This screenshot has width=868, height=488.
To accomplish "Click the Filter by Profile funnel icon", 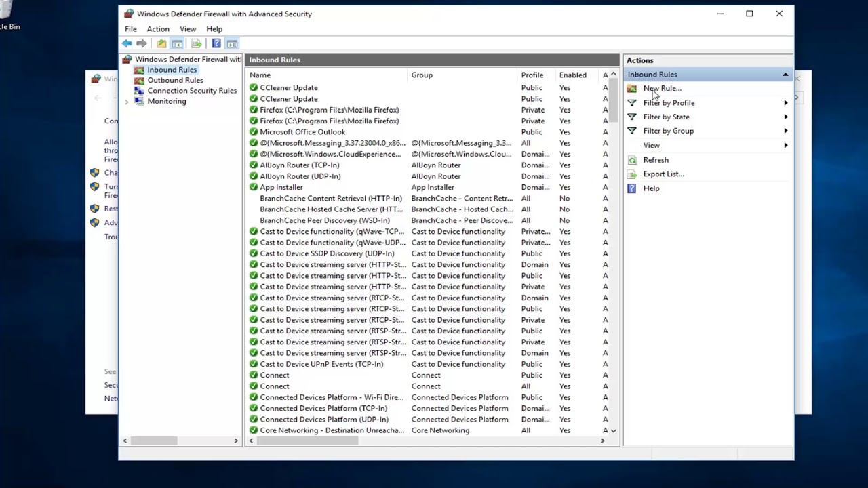I will [x=632, y=103].
